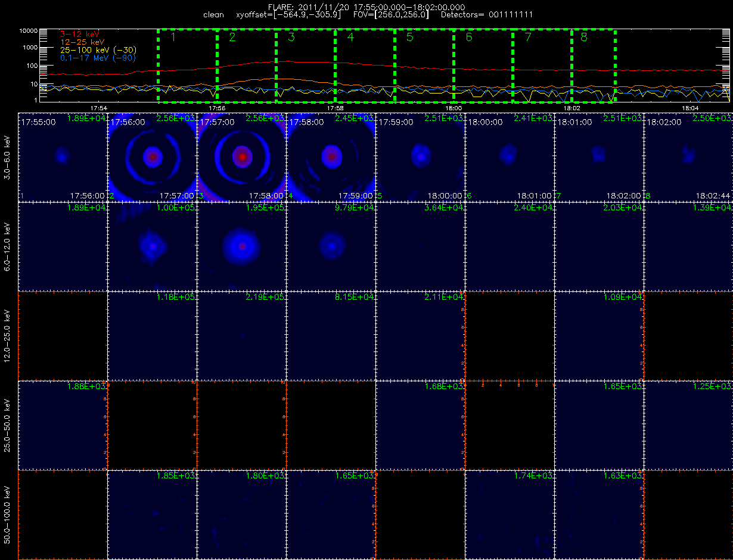This screenshot has height=560, width=733.
Task: Open the 6.0-12.0 keV image with peak 1.95E+05
Action: tap(241, 246)
